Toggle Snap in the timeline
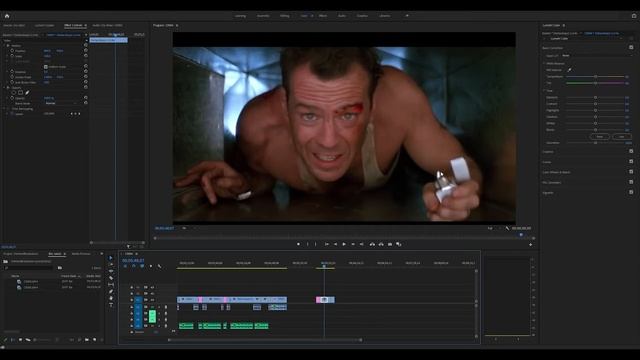The width and height of the screenshot is (640, 360). (133, 266)
